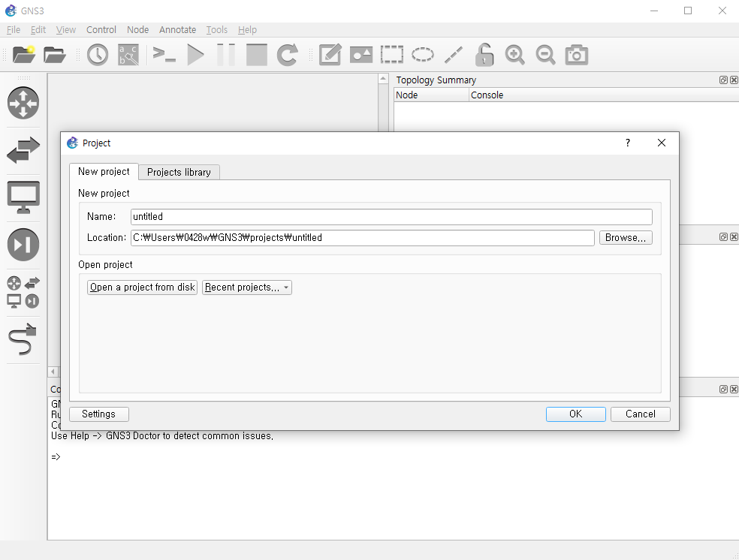This screenshot has width=739, height=560.
Task: Expand the Recent projects dropdown
Action: pos(246,288)
